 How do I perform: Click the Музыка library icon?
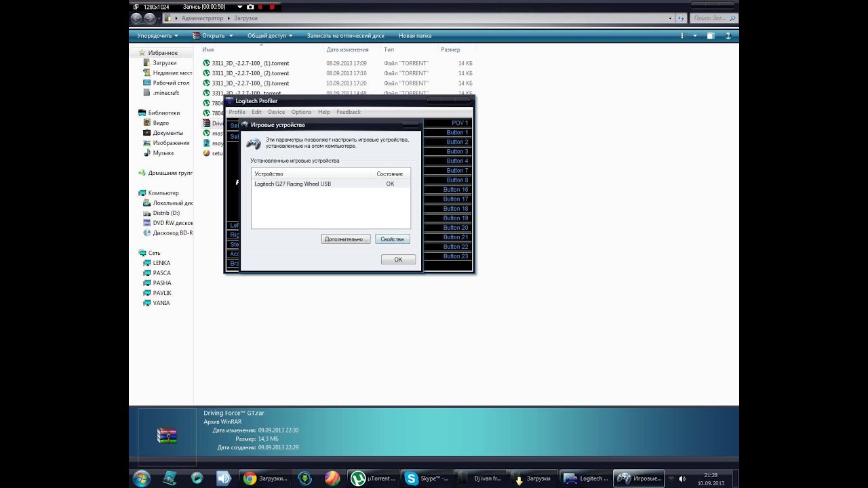coord(146,153)
